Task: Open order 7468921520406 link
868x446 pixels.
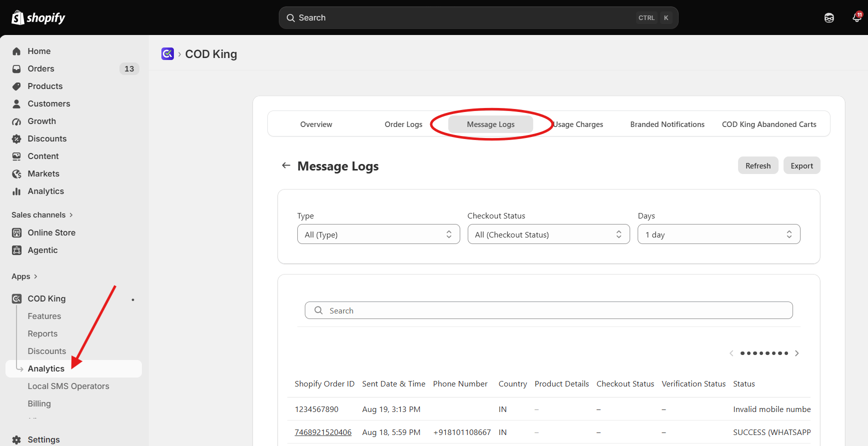Action: (323, 432)
